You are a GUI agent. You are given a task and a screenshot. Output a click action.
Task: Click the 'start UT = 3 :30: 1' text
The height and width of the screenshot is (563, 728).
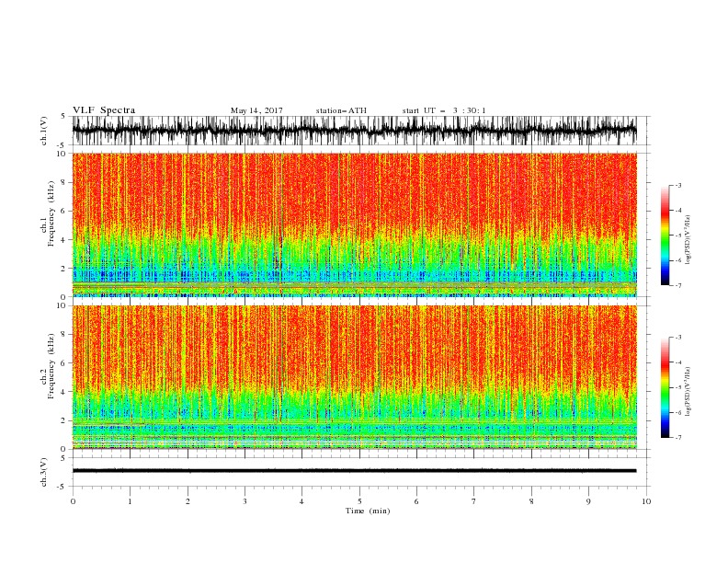point(444,110)
